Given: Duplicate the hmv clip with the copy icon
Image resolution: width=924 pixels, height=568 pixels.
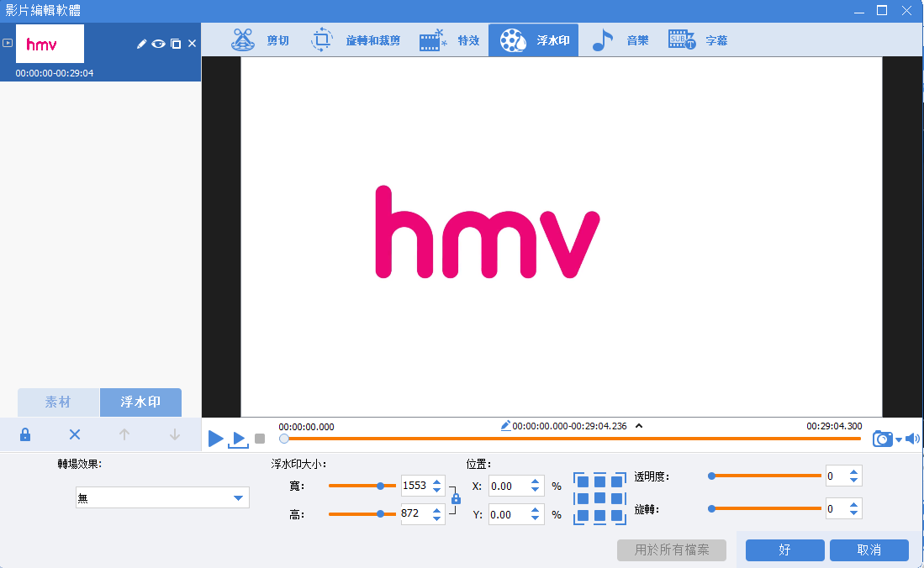Looking at the screenshot, I should (176, 44).
